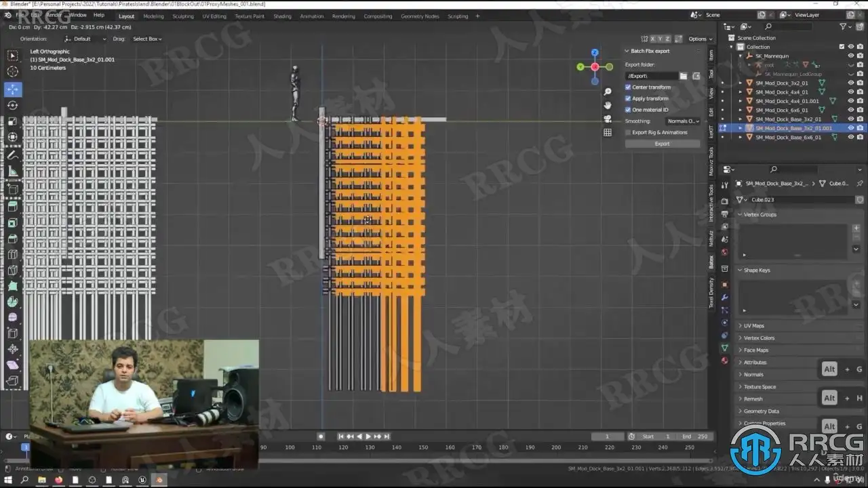868x488 pixels.
Task: Enable Export Rig & Animations checkbox
Action: [628, 132]
